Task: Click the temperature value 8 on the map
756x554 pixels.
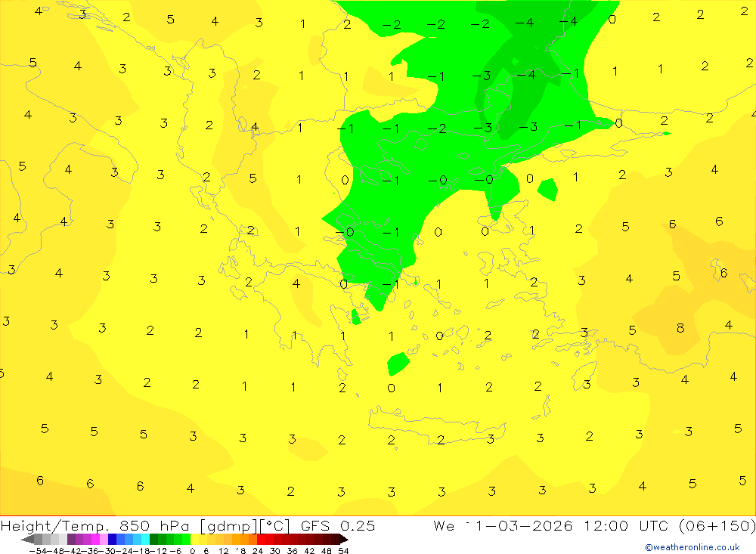Action: tap(680, 328)
